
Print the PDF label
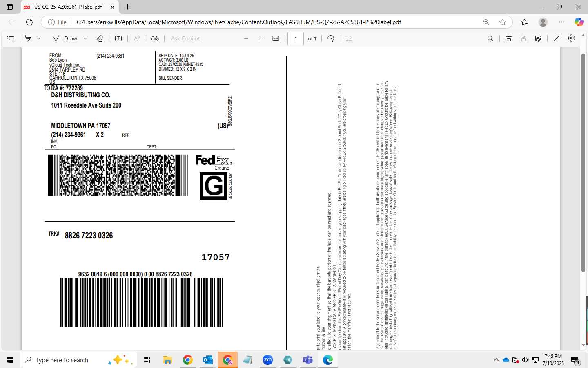coord(509,38)
